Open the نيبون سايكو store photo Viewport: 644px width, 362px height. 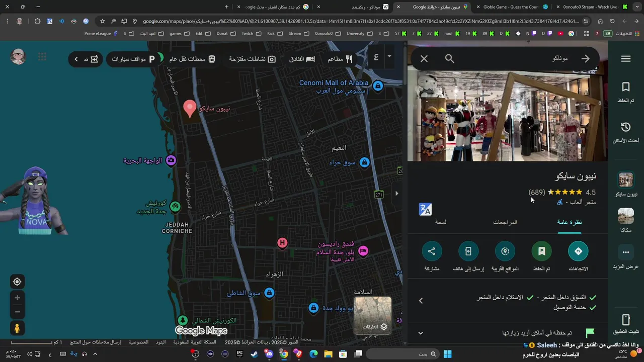point(508,116)
